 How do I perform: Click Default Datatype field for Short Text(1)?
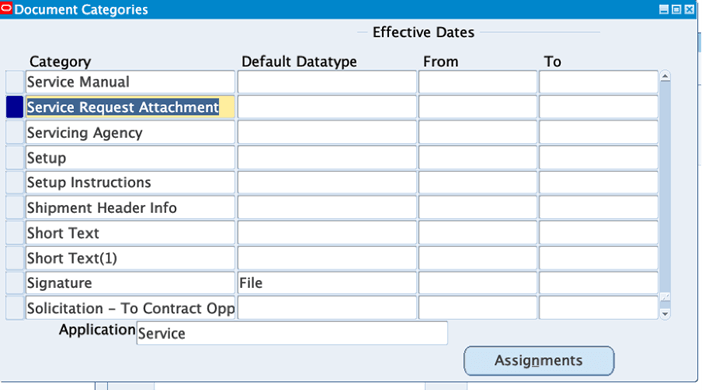(327, 258)
